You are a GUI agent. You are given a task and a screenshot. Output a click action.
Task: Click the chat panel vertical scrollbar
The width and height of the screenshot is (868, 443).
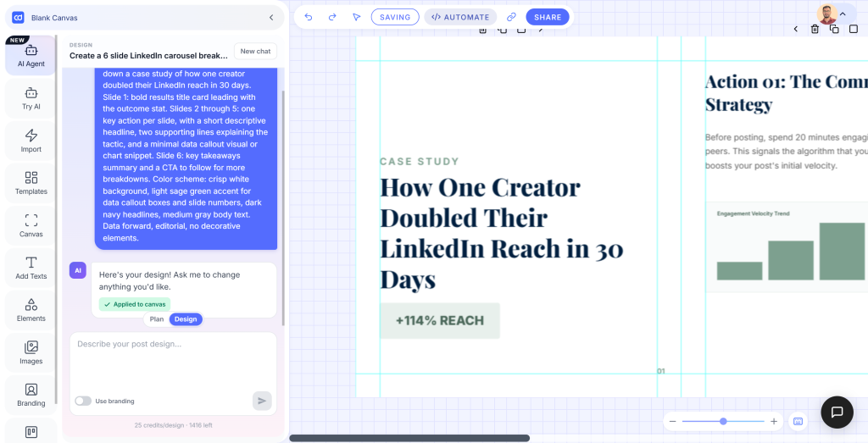pyautogui.click(x=283, y=208)
